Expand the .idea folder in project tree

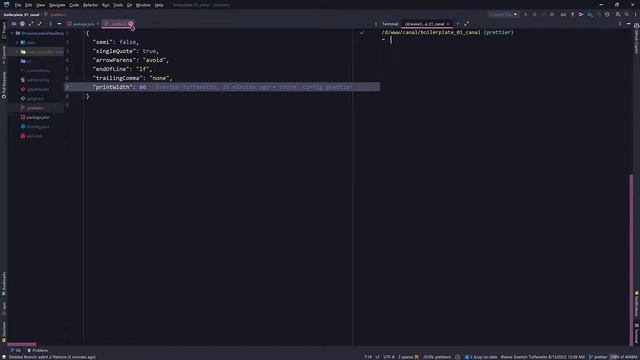[x=17, y=42]
